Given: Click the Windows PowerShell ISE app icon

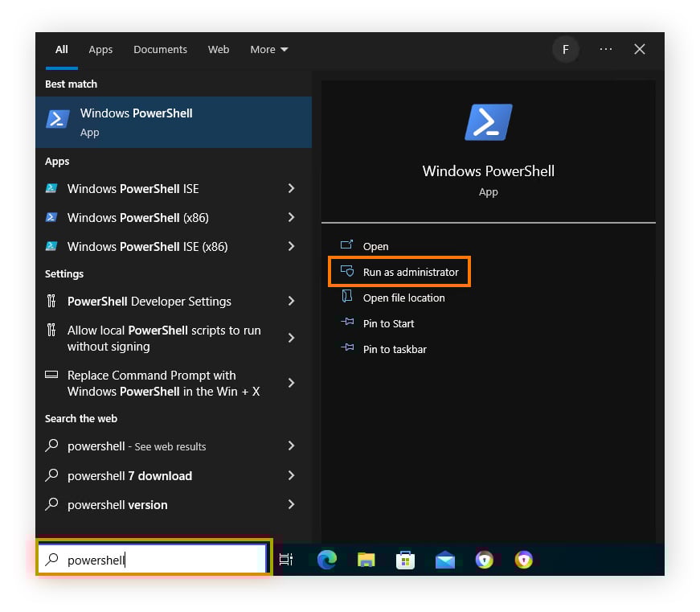Looking at the screenshot, I should click(x=51, y=188).
